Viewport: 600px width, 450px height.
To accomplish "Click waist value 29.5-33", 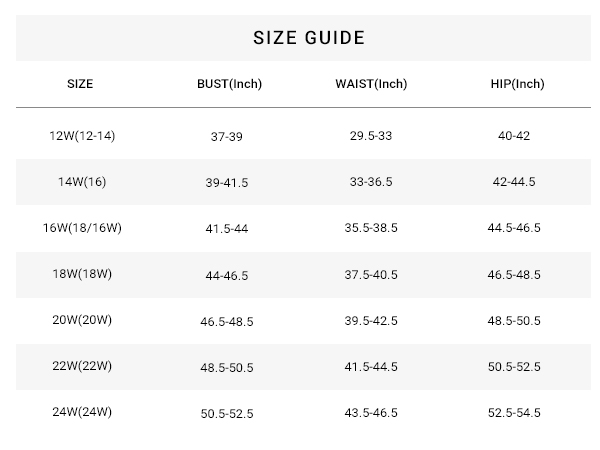I will coord(371,136).
